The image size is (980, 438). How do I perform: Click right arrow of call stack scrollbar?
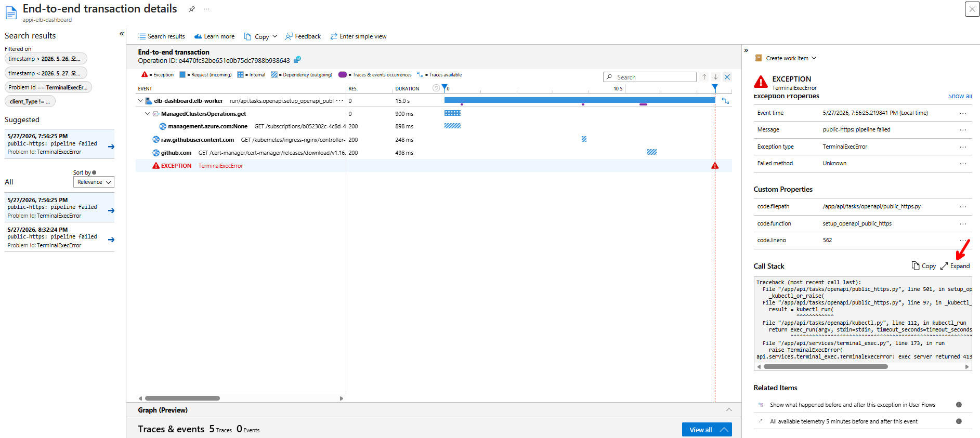click(967, 367)
